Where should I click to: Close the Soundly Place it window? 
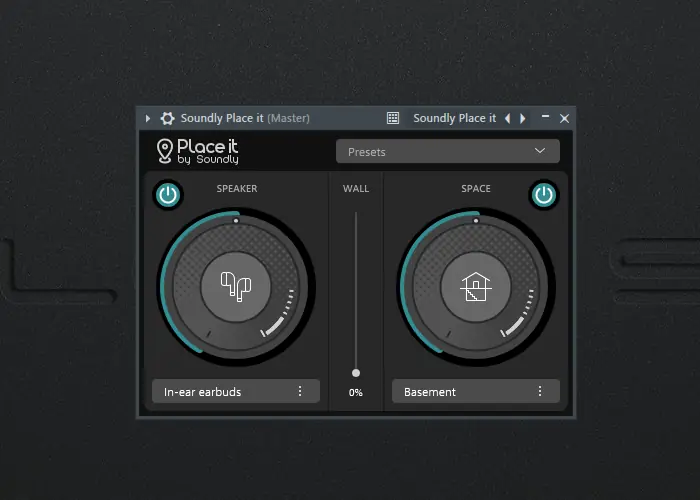(x=564, y=118)
